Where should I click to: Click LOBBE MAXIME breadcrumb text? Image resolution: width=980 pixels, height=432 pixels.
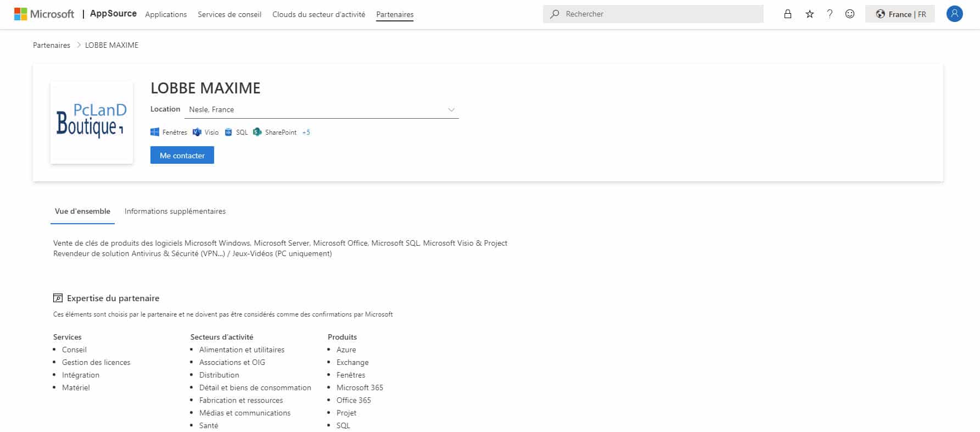coord(111,45)
